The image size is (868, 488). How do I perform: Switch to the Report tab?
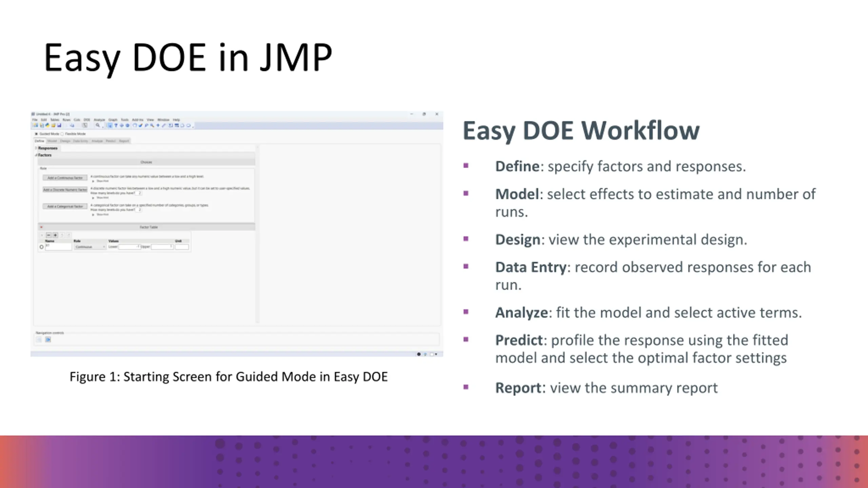(x=124, y=141)
